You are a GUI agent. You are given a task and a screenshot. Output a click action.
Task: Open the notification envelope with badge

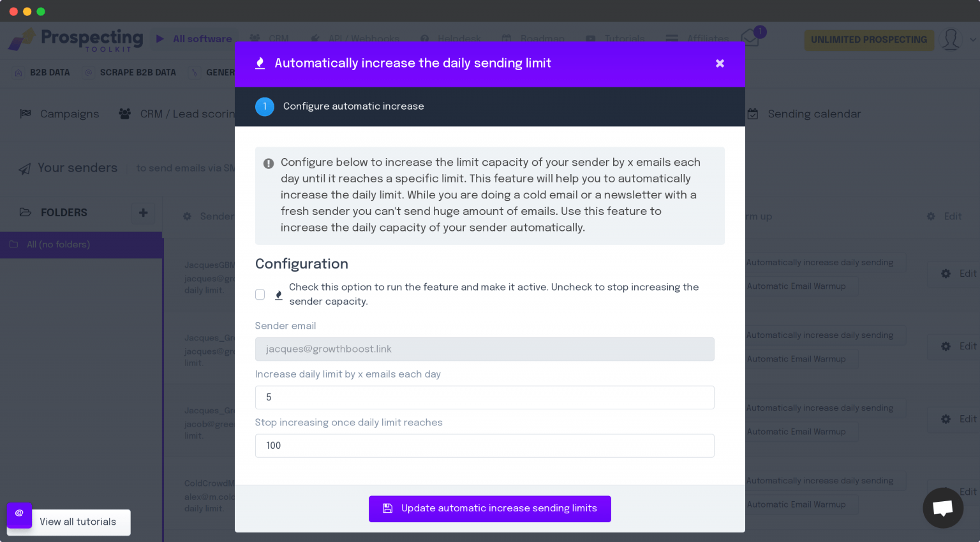[x=749, y=38]
